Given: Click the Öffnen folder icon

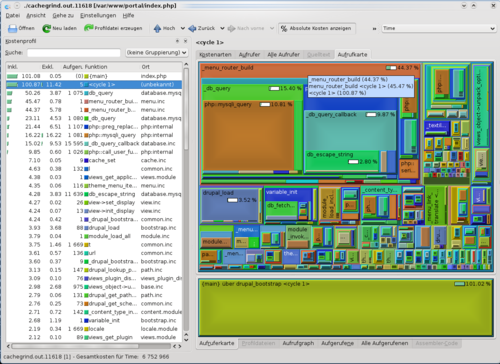Looking at the screenshot, I should pos(12,28).
